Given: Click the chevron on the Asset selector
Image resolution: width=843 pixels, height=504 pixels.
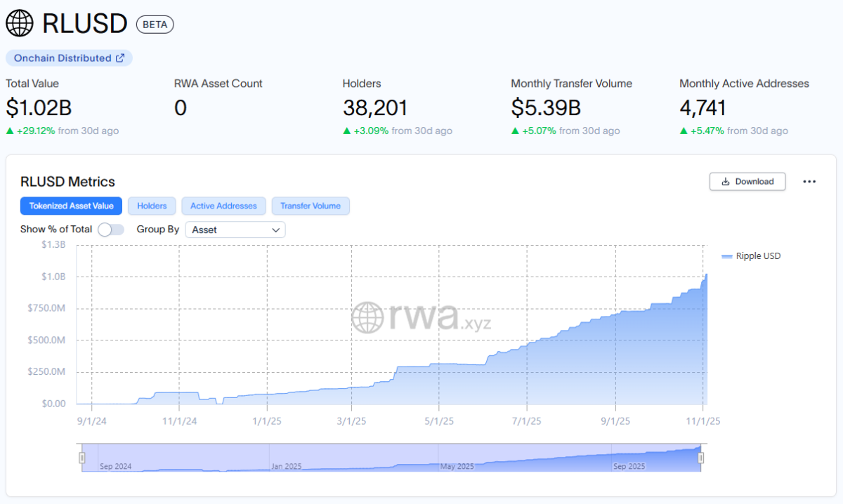Looking at the screenshot, I should point(277,230).
